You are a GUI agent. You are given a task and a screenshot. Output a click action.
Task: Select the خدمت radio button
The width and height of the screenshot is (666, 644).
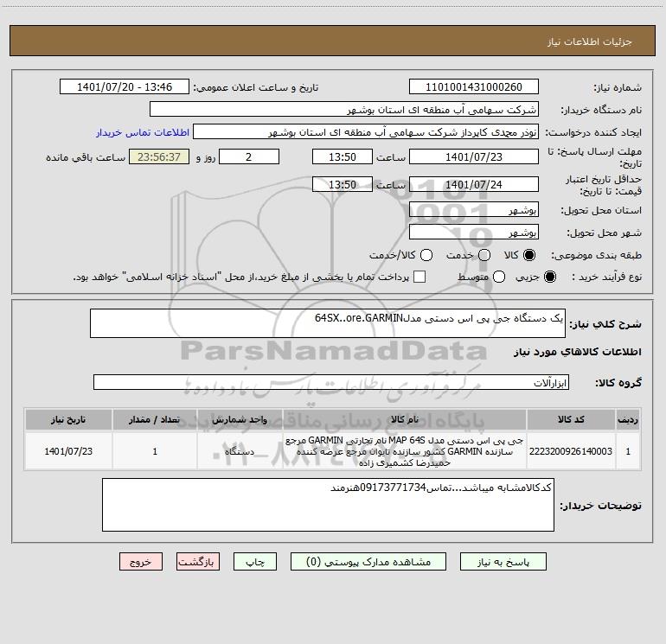pos(484,255)
